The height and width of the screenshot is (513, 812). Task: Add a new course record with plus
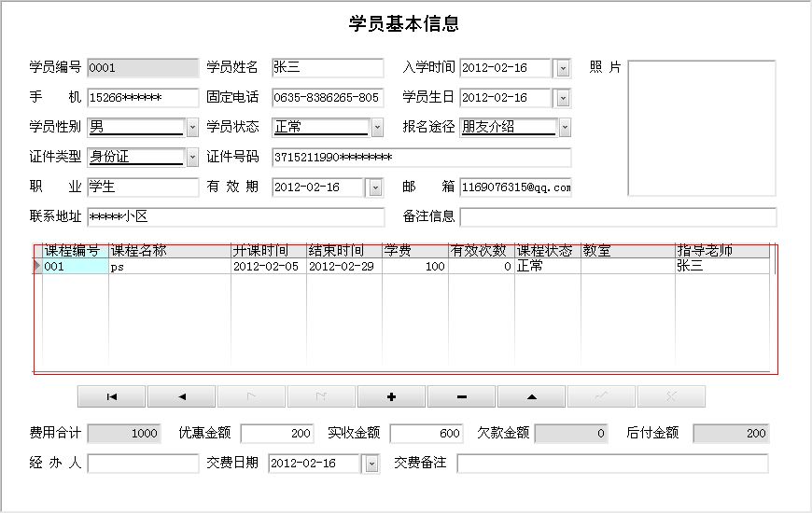pyautogui.click(x=391, y=396)
